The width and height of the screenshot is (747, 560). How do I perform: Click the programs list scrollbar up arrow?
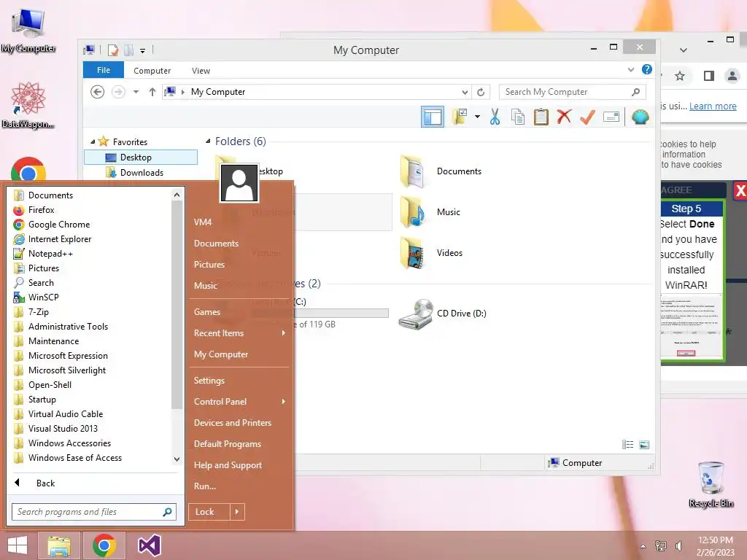pyautogui.click(x=177, y=195)
